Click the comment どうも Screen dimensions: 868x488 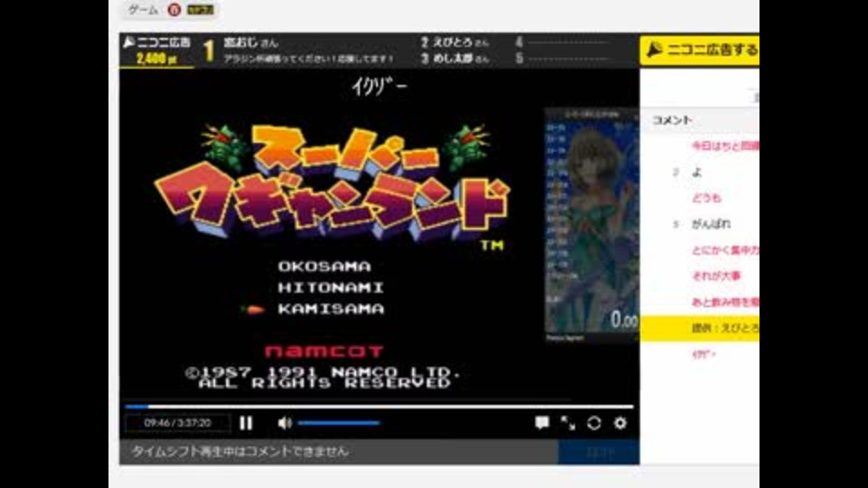pos(706,198)
